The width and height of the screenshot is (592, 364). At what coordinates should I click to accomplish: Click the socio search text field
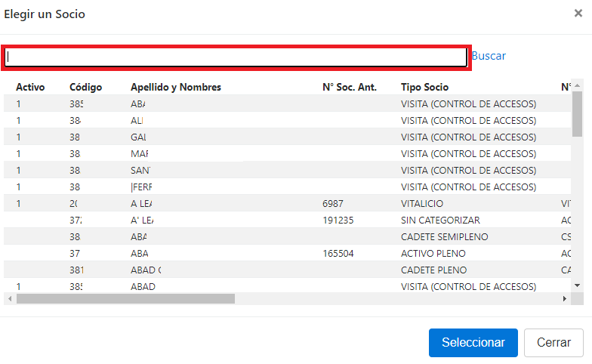coord(236,57)
